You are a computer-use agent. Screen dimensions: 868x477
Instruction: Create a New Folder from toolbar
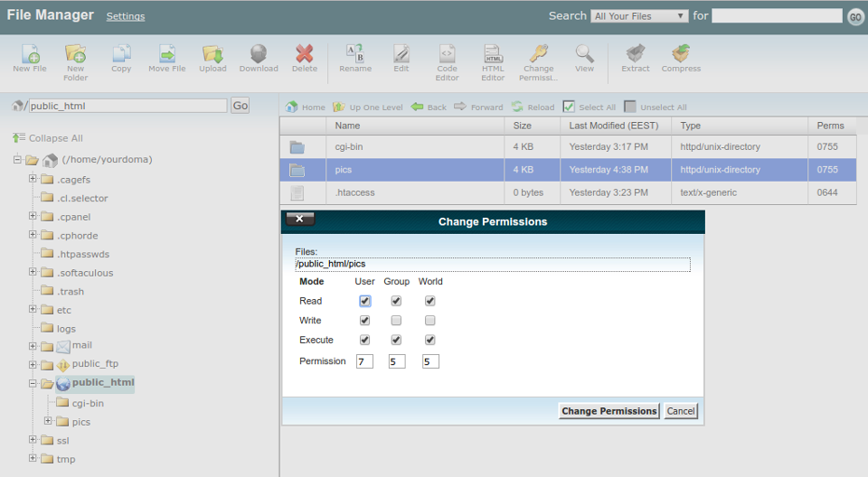point(75,54)
